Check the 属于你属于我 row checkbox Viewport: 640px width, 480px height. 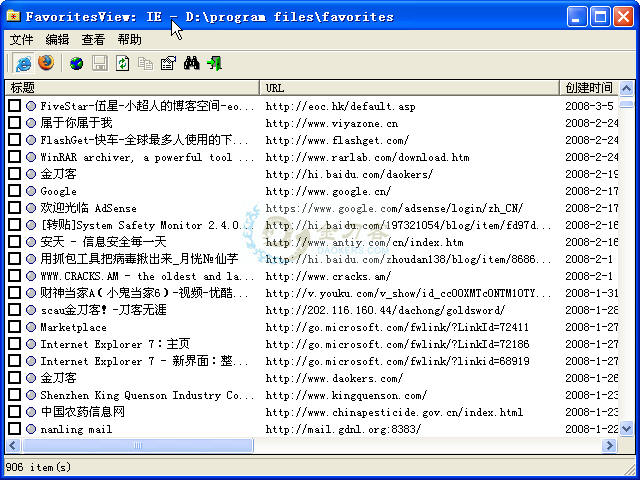click(14, 123)
